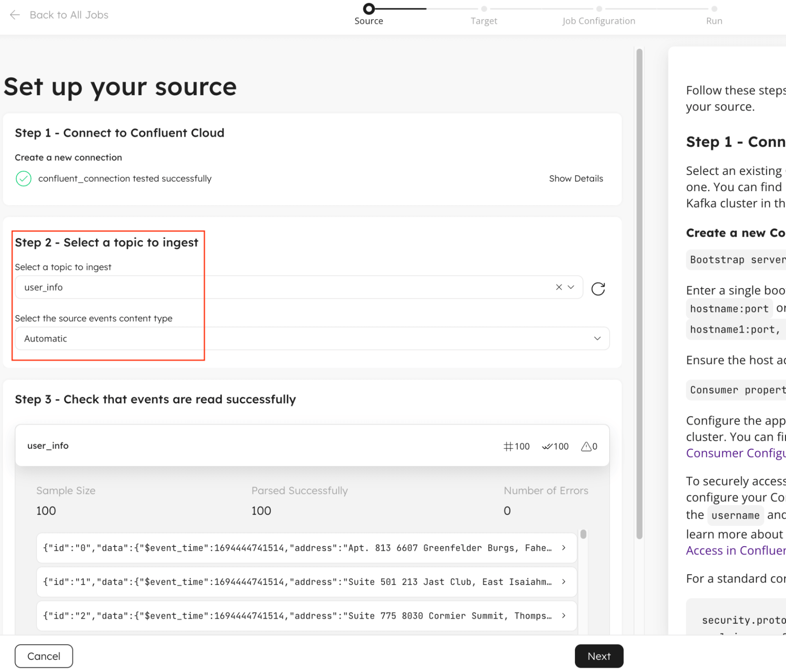The height and width of the screenshot is (672, 786).
Task: Click the Sample Size value 100
Action: 46,510
